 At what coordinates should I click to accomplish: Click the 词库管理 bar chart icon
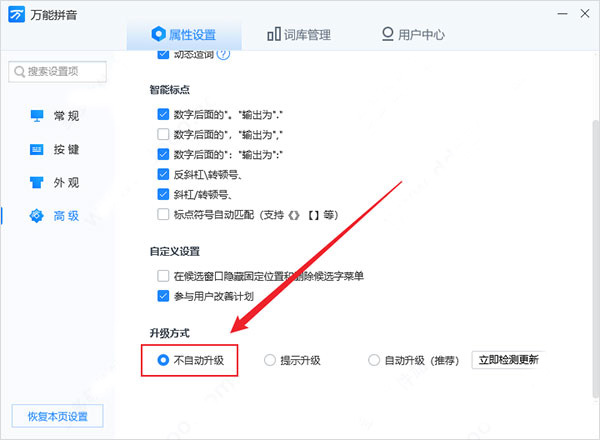point(274,34)
